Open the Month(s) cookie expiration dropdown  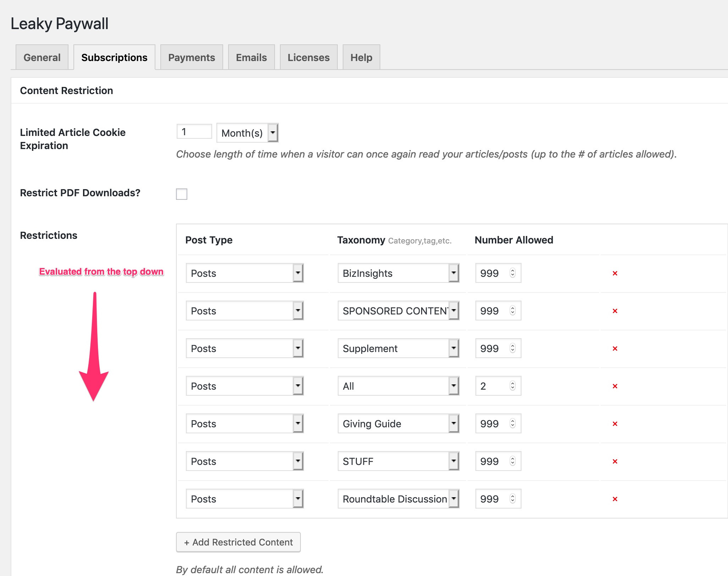coord(247,133)
